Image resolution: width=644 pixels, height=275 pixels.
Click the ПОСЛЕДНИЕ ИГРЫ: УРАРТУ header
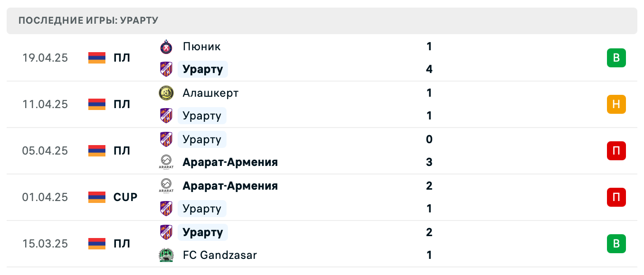point(88,20)
